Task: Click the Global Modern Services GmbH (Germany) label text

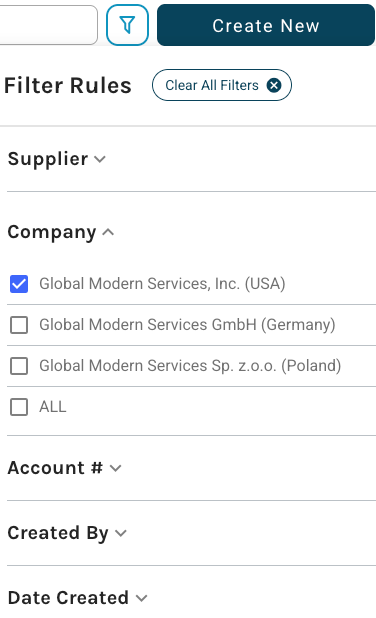Action: click(x=187, y=325)
